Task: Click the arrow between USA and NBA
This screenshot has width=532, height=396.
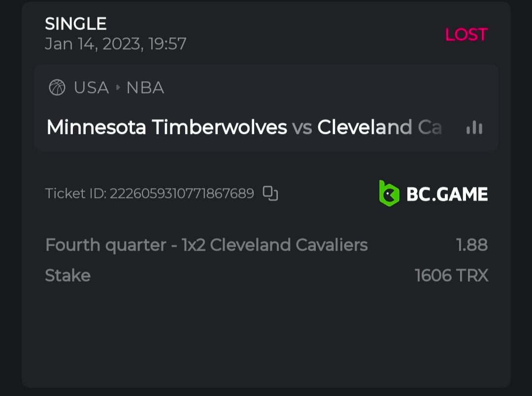Action: (x=118, y=88)
